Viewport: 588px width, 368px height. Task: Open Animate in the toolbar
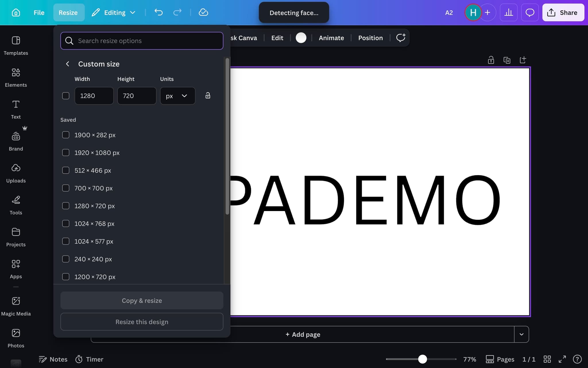coord(331,38)
